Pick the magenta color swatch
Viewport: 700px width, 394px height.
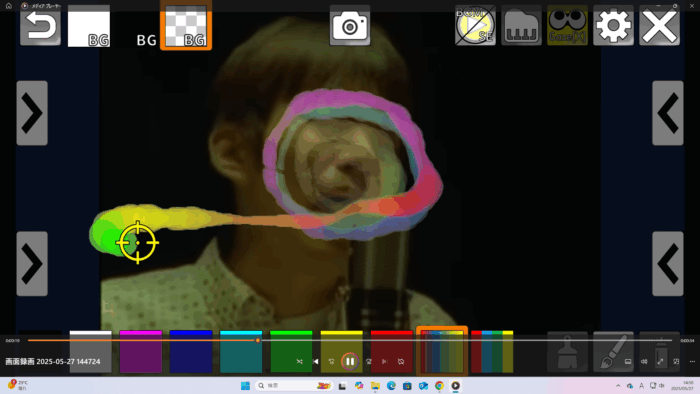[141, 352]
